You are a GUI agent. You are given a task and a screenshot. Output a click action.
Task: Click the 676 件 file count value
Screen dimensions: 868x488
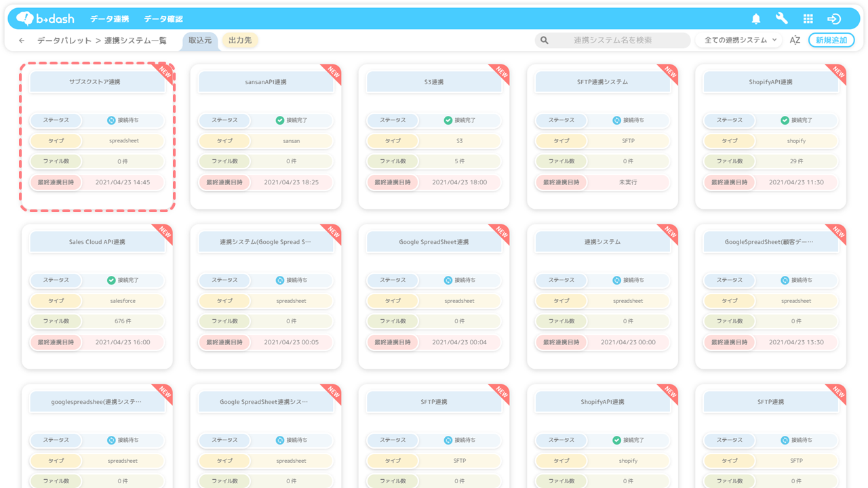(x=123, y=321)
